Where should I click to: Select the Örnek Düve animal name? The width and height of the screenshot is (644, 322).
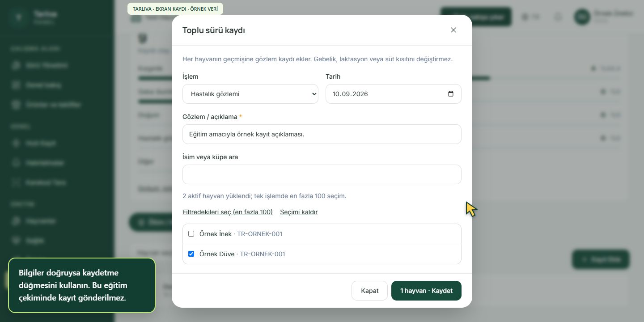[217, 254]
